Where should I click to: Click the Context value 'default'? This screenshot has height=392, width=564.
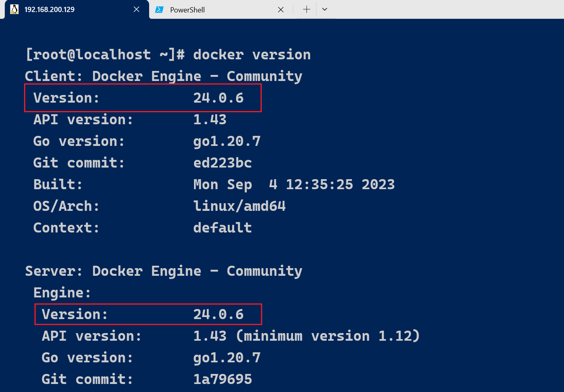222,228
